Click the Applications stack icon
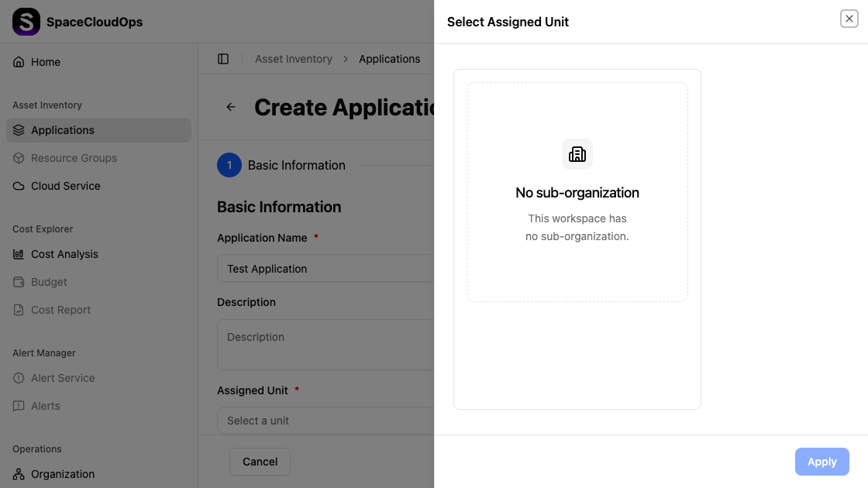 pos(19,130)
